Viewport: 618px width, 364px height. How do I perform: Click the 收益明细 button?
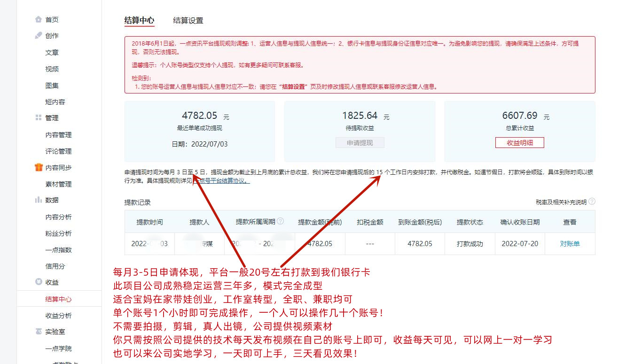pyautogui.click(x=520, y=142)
